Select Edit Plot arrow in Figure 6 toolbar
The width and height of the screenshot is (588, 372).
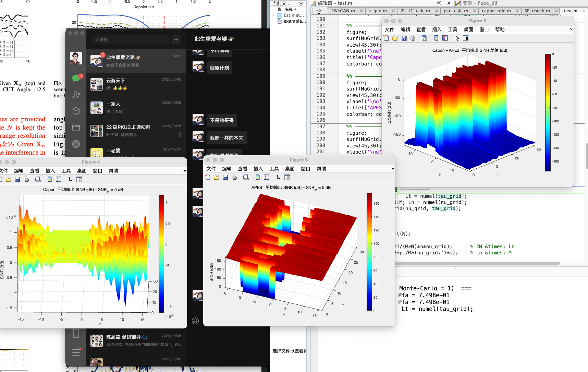(457, 38)
